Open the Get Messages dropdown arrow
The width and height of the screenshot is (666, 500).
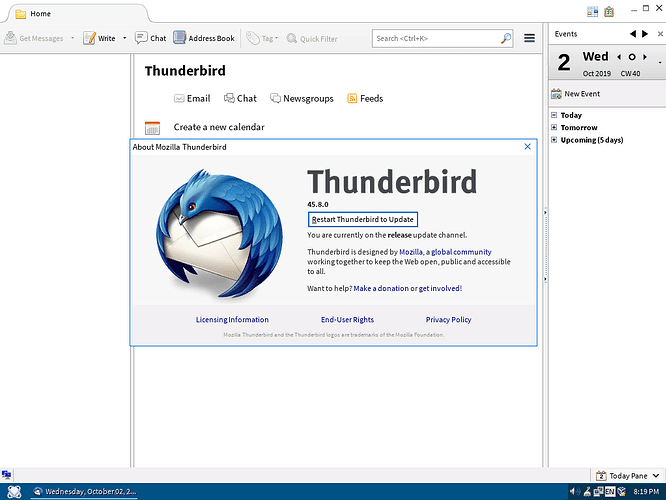[x=72, y=38]
